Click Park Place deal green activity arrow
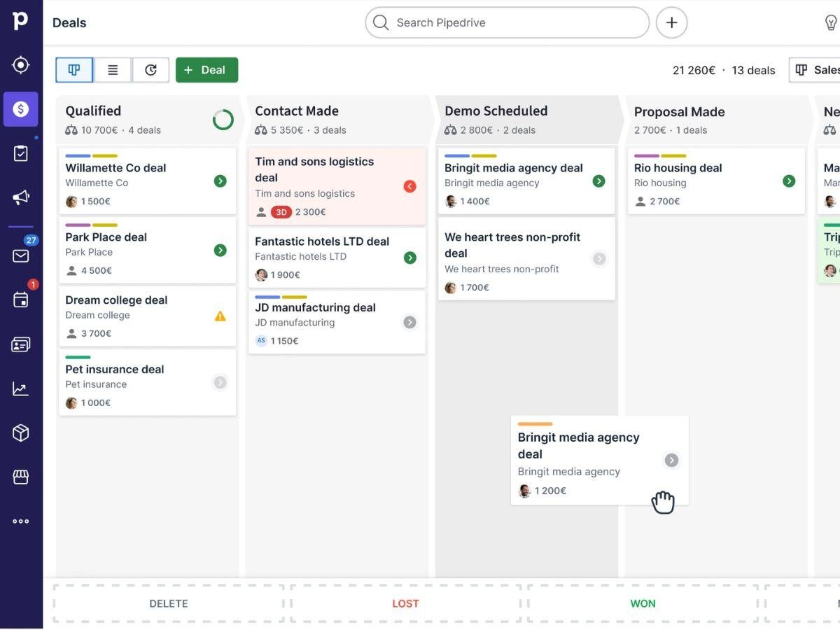This screenshot has width=840, height=630. click(x=220, y=251)
